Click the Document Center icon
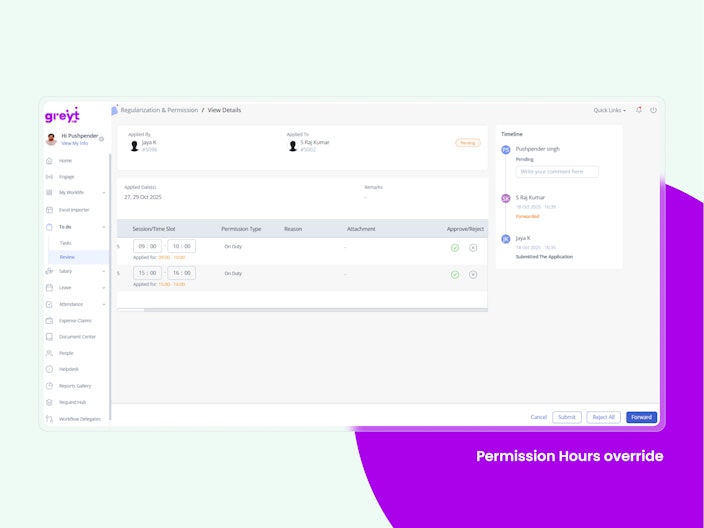 (49, 337)
